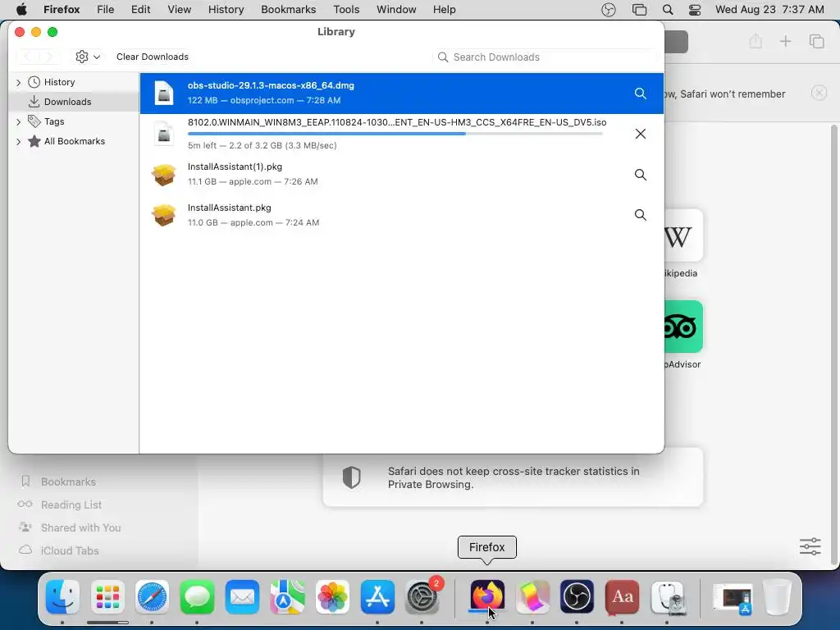
Task: Open a new tab in Safari
Action: point(785,41)
